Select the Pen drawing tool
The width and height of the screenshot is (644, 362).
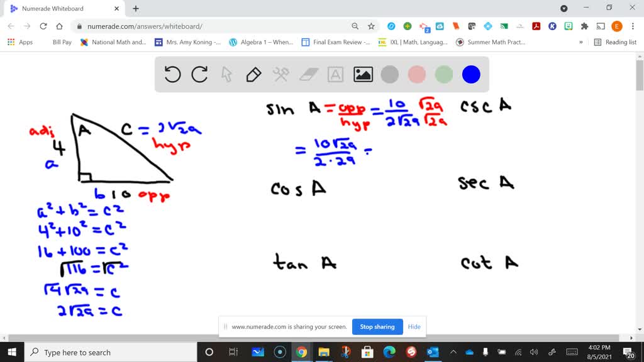[x=252, y=74]
